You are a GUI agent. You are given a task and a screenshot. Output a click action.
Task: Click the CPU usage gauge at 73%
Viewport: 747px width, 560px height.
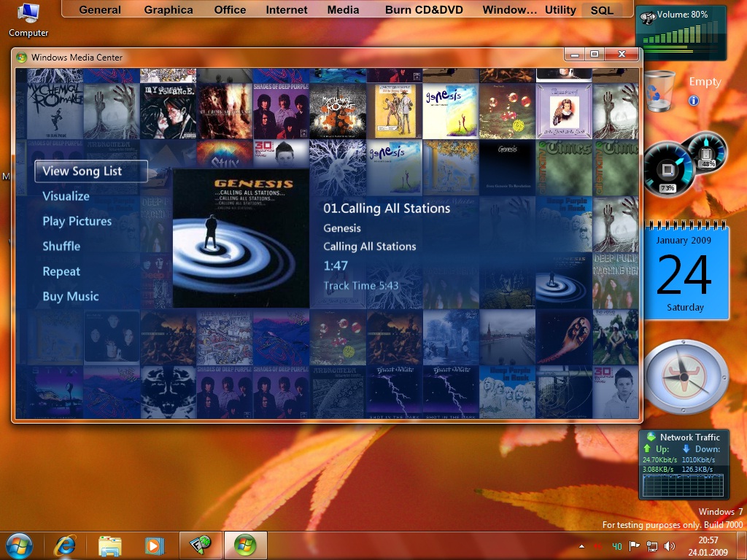667,171
